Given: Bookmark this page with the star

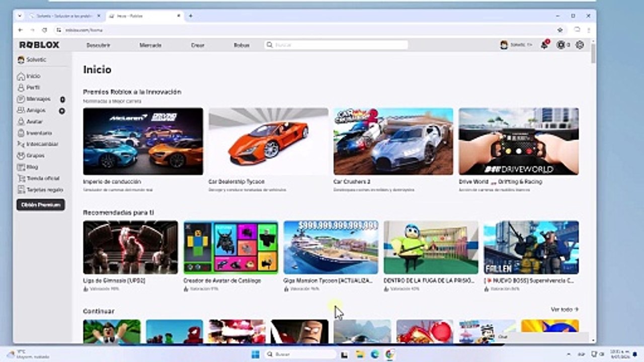Looking at the screenshot, I should pos(560,30).
